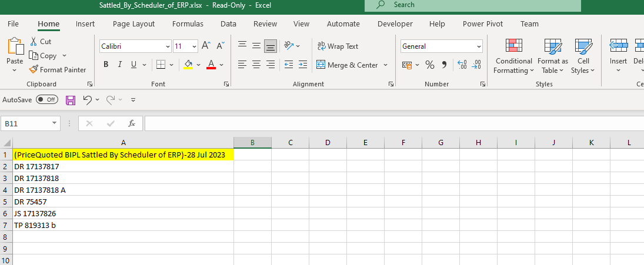This screenshot has height=265, width=644.
Task: Open Borders dropdown arrow
Action: 171,65
